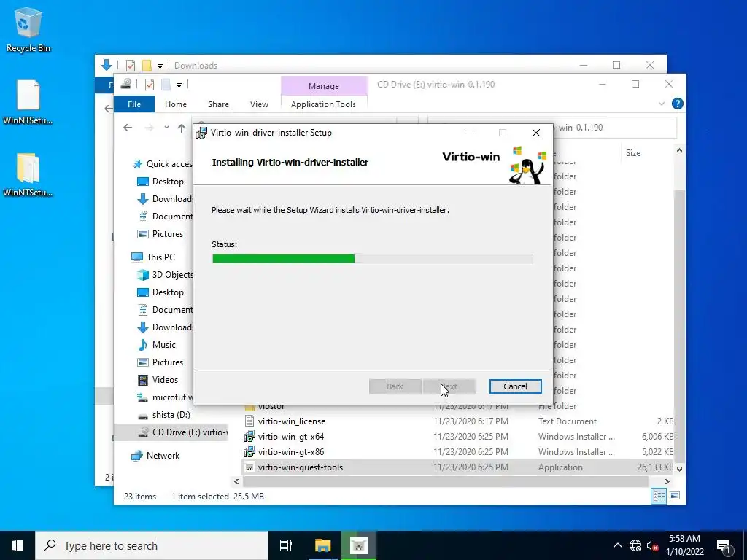Select Quick access in navigation pane
Viewport: 747px width, 560px height.
pyautogui.click(x=162, y=164)
